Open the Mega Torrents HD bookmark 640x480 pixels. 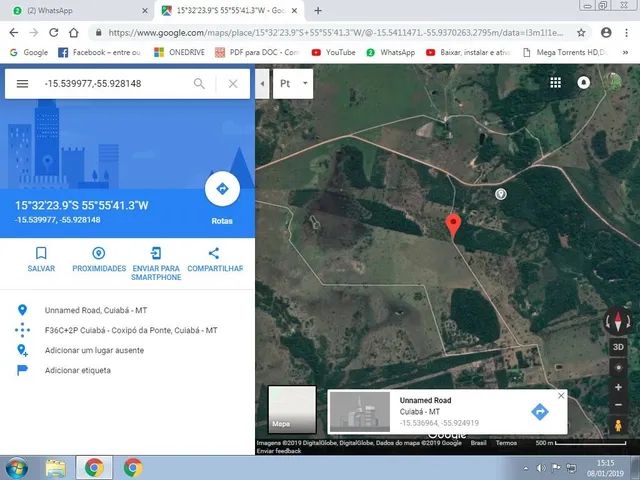click(x=565, y=52)
